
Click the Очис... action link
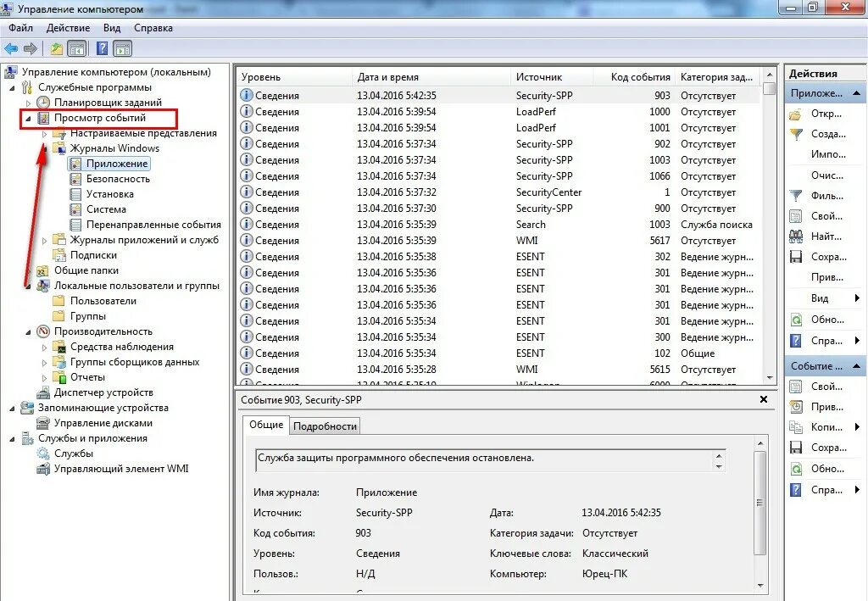(x=827, y=175)
